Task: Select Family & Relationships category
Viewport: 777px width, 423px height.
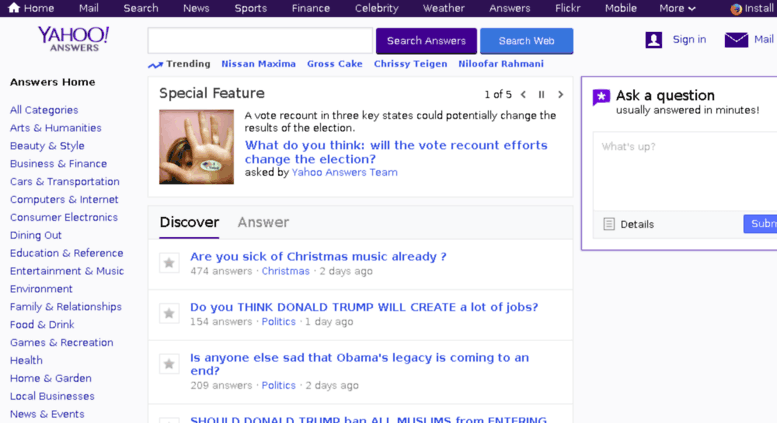Action: 65,307
